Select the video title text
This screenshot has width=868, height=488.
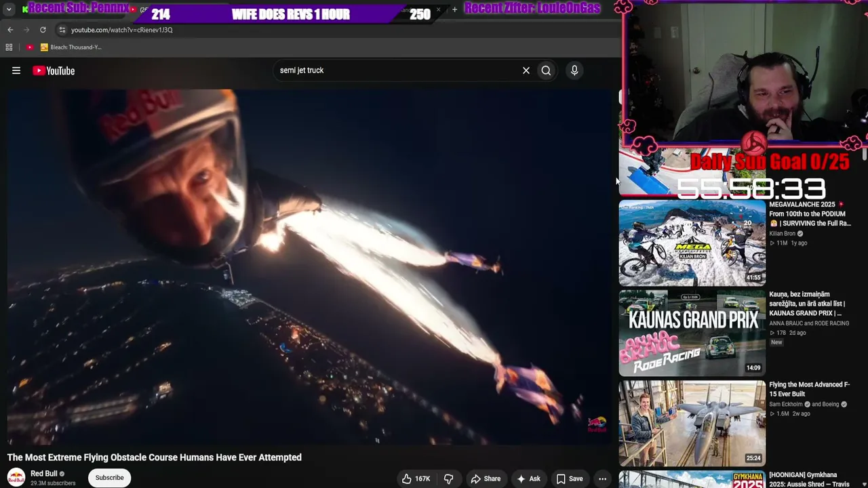[x=155, y=457]
